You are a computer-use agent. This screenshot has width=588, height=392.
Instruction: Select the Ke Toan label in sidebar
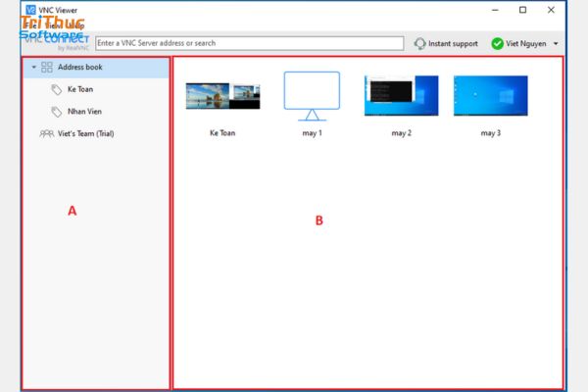(x=80, y=89)
